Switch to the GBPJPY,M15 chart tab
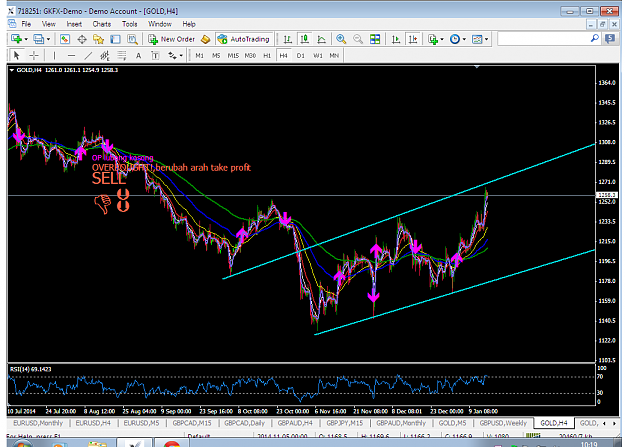625x447 pixels. 345,423
